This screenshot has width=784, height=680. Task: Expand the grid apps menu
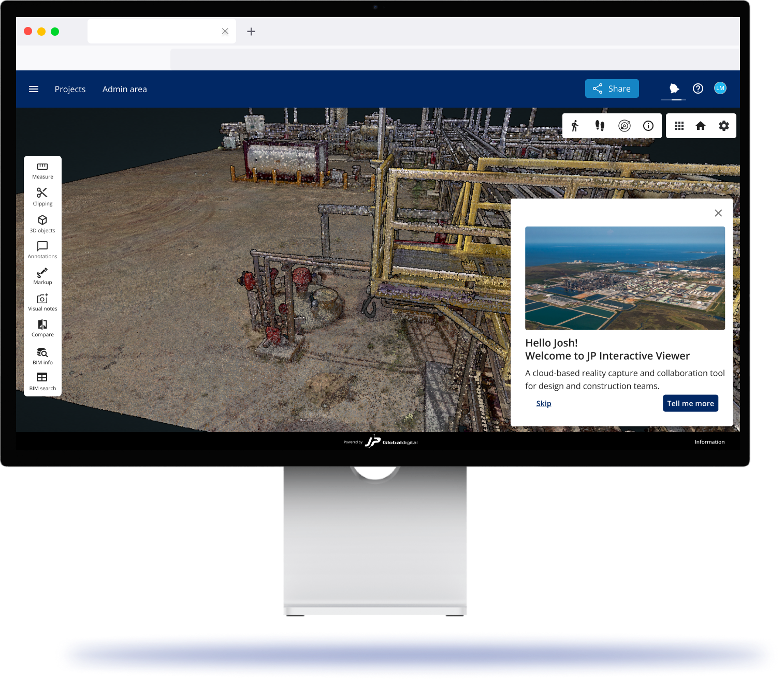[x=679, y=126]
